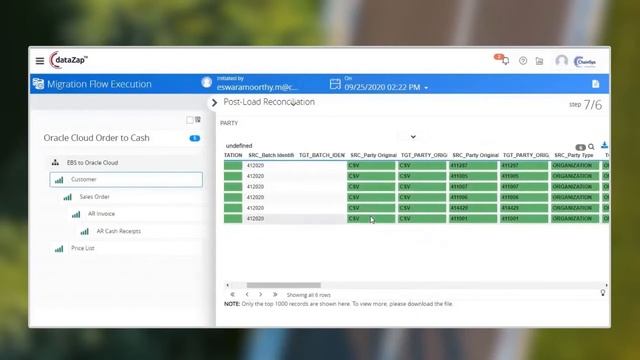
Task: Select Sales Order in the flow tree
Action: coord(94,197)
